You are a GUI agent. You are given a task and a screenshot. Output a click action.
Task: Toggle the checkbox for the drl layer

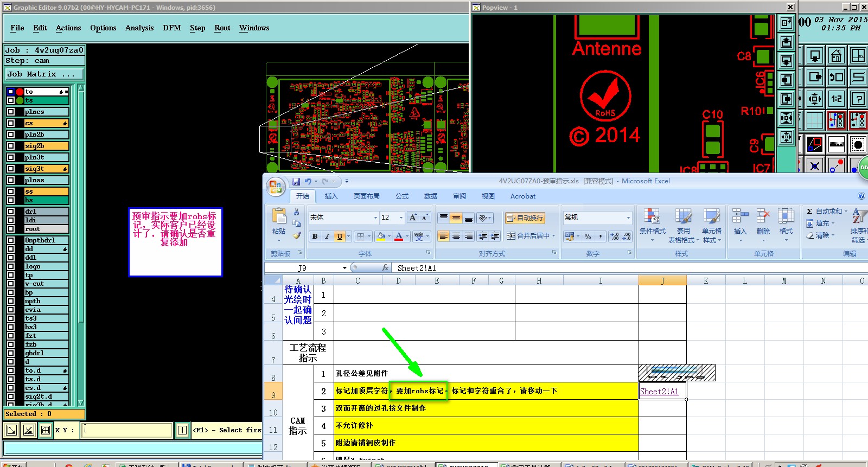(11, 212)
